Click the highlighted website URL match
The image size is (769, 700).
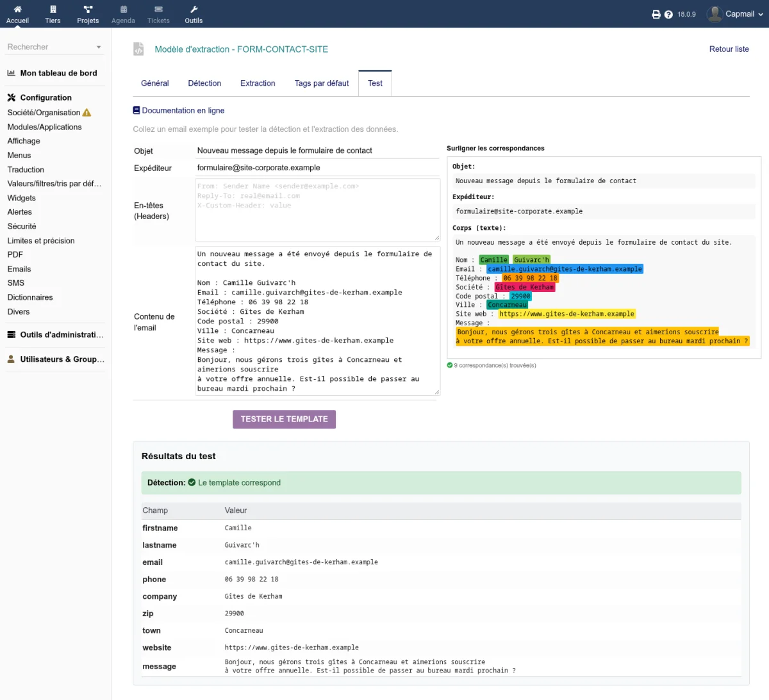pos(567,314)
